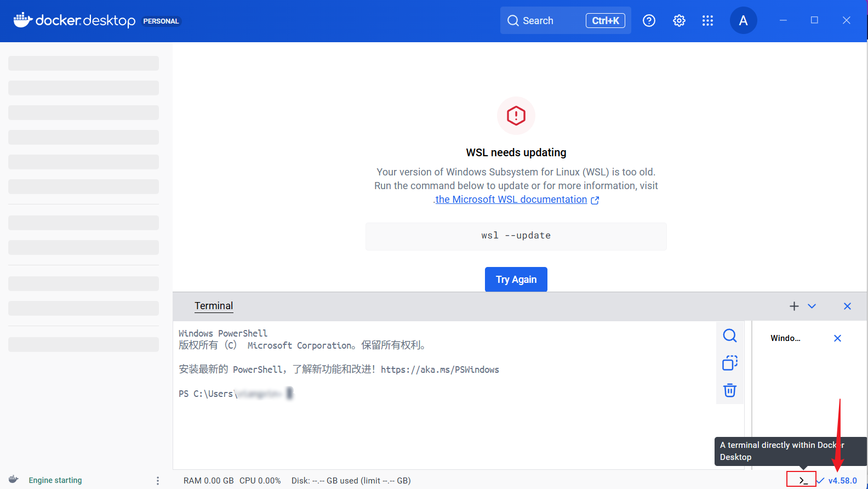The image size is (868, 489).
Task: Click the Disk usage status entry
Action: [351, 481]
